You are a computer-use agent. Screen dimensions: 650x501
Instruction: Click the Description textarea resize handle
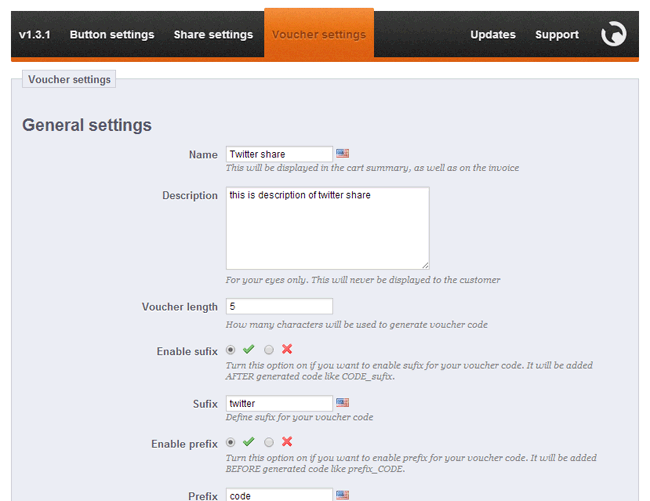click(425, 265)
